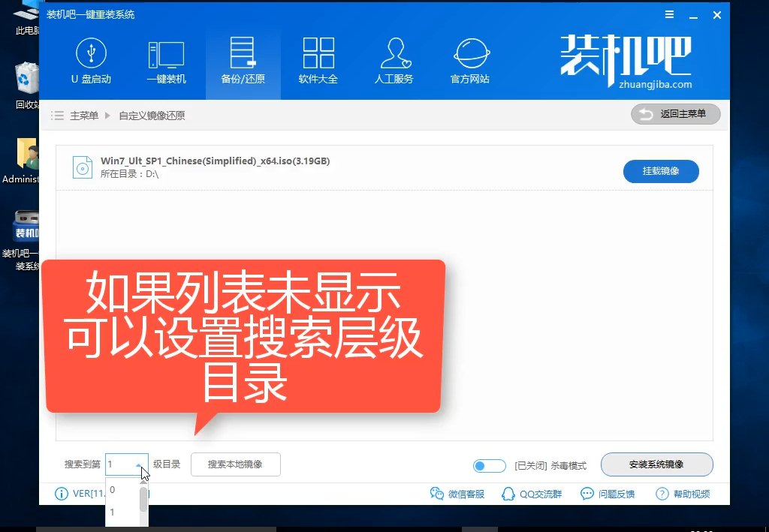Open the QQ交流群 penguin icon
Viewport: 769px width, 532px height.
[508, 494]
